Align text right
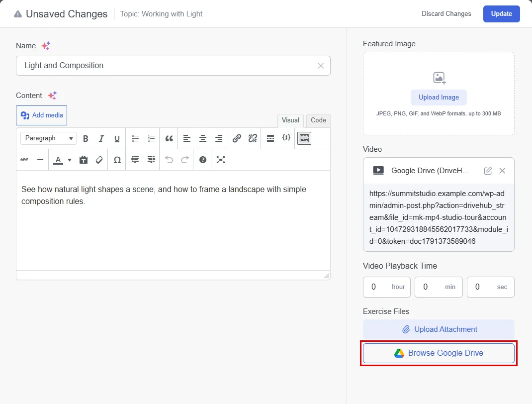 tap(219, 138)
